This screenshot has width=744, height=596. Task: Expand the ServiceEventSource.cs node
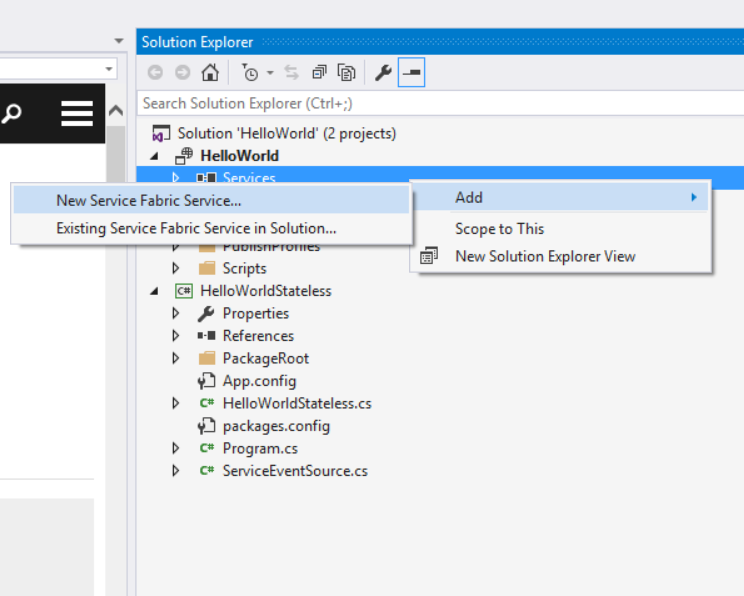(x=176, y=471)
